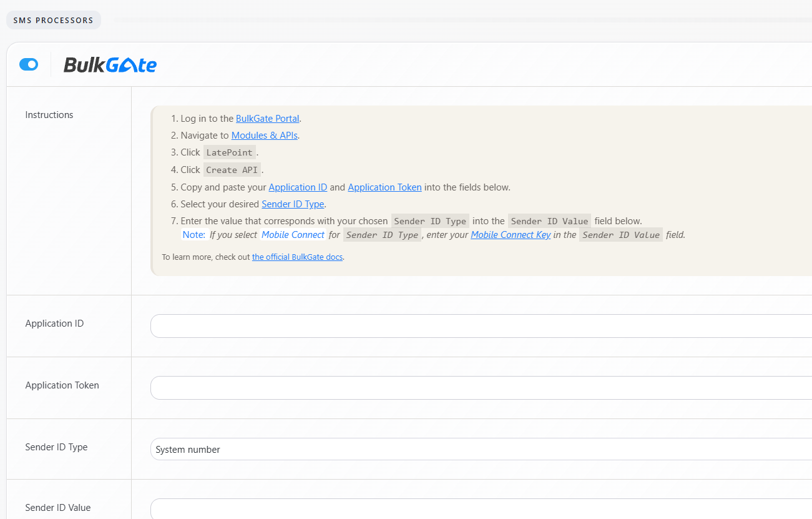Focus the Application Token input field
Screen dimensions: 812x519
pos(481,388)
